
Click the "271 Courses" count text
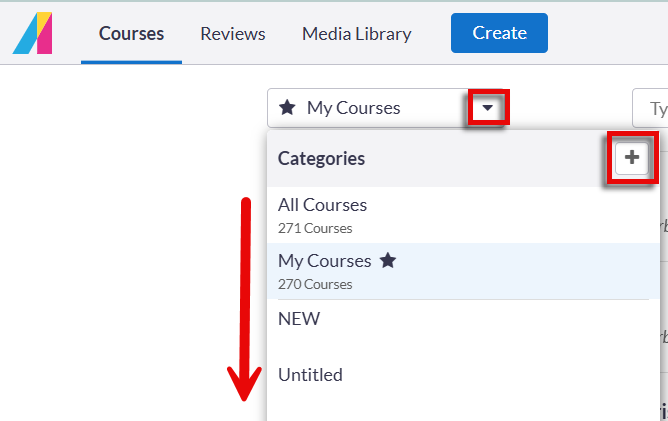315,228
